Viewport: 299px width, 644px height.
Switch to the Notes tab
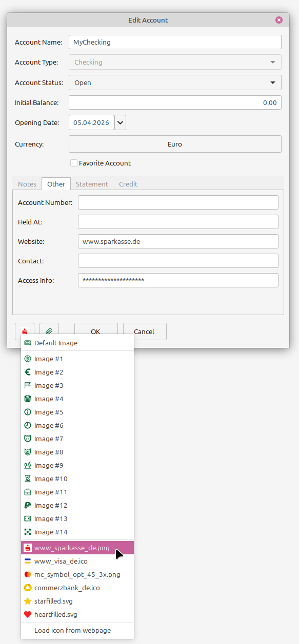[x=27, y=184]
